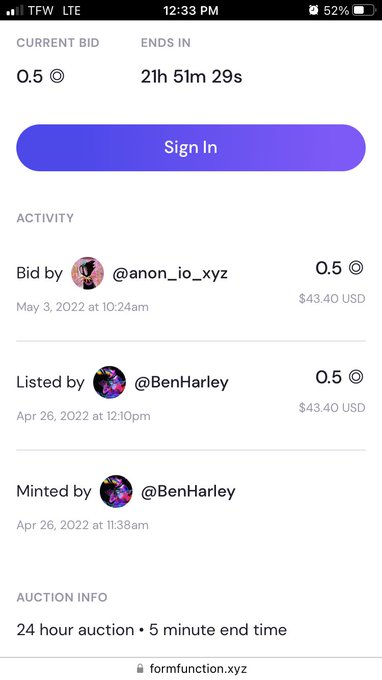Screen dimensions: 382x680
Task: Tap the 21h 51m countdown timer
Action: pyautogui.click(x=191, y=77)
